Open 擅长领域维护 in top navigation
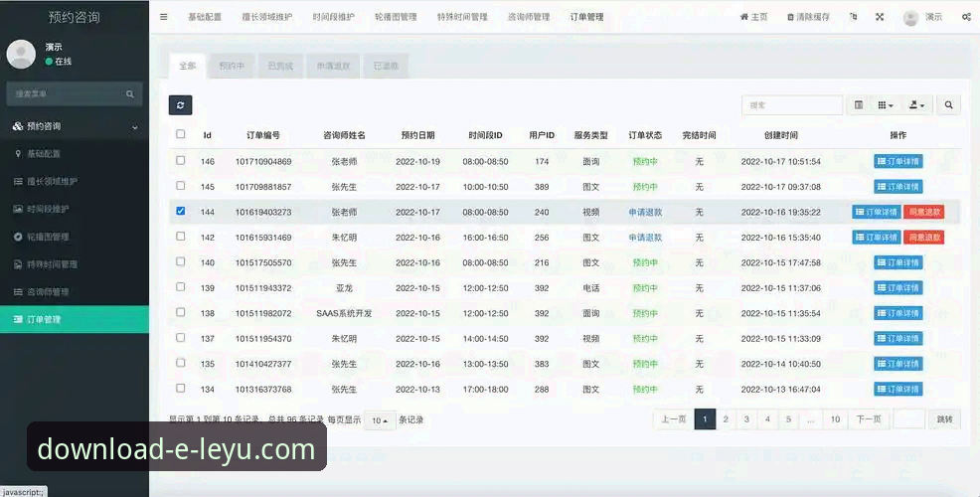 click(267, 17)
